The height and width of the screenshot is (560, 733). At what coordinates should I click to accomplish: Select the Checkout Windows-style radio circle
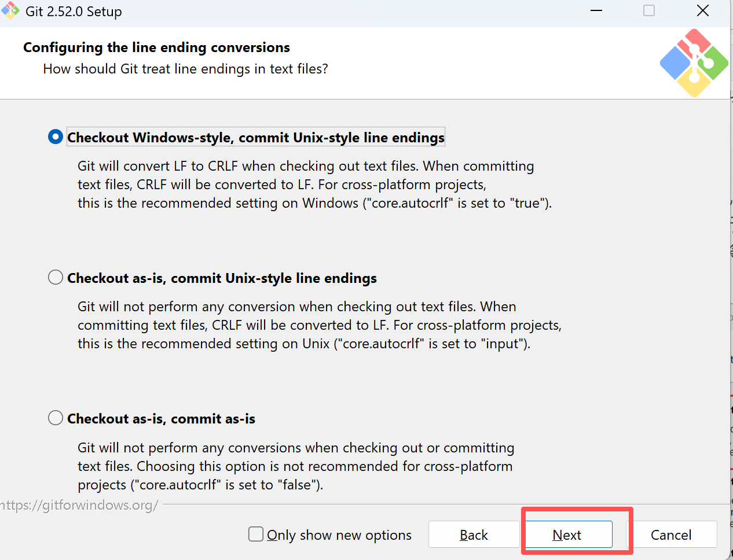pyautogui.click(x=56, y=137)
